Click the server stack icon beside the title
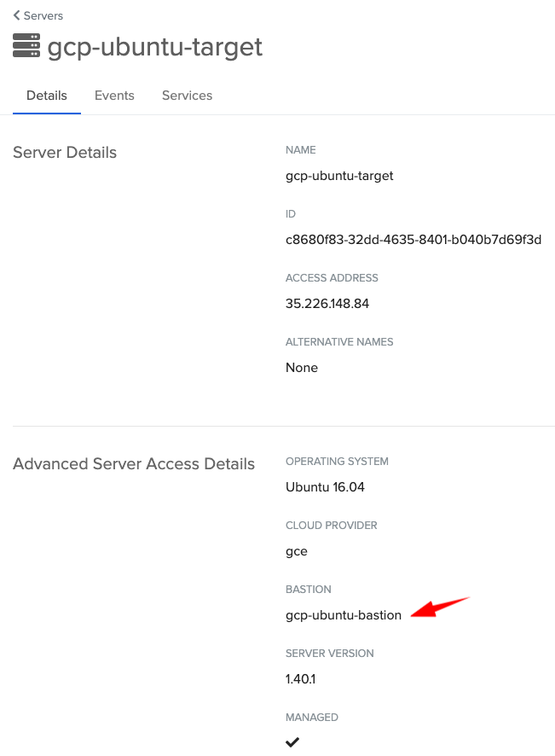This screenshot has height=756, width=555. tap(26, 46)
